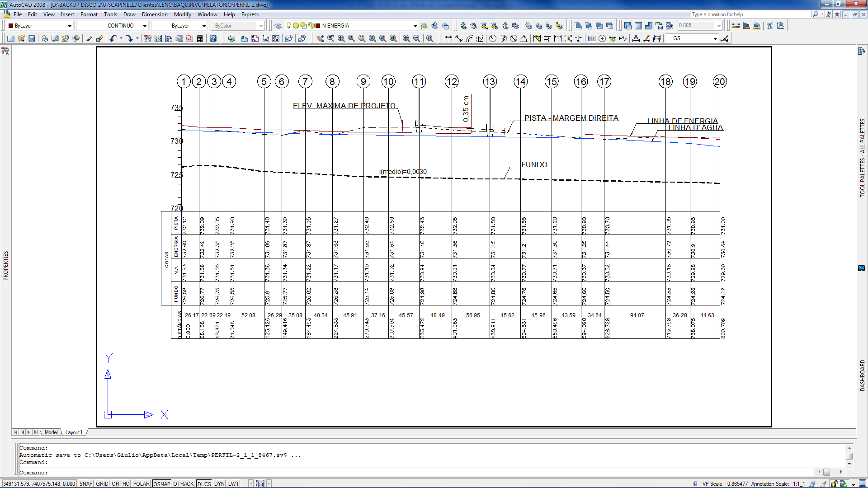Toggle ORTHO mode in status bar
The width and height of the screenshot is (868, 488).
pyautogui.click(x=120, y=483)
